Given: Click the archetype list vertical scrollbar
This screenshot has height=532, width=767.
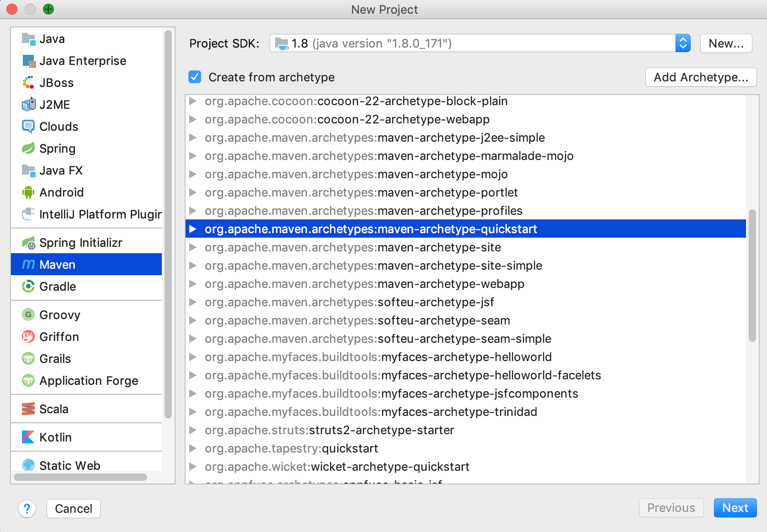Looking at the screenshot, I should [x=752, y=275].
